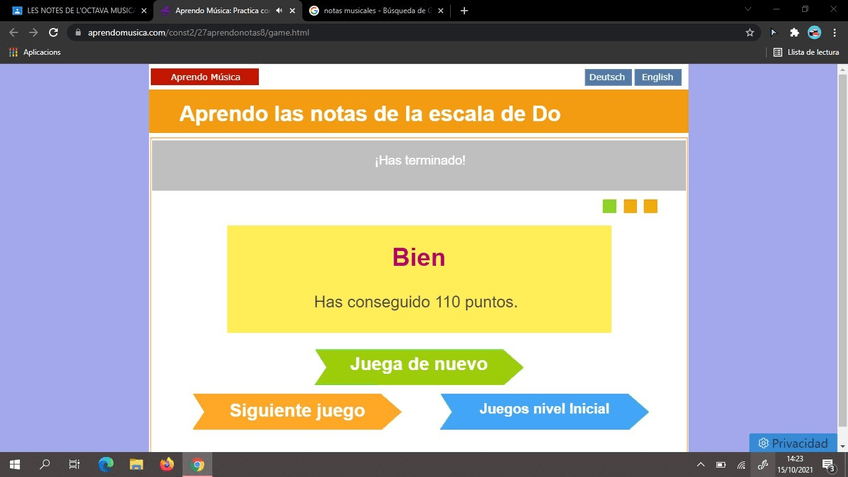
Task: Open notification center icon
Action: click(829, 465)
